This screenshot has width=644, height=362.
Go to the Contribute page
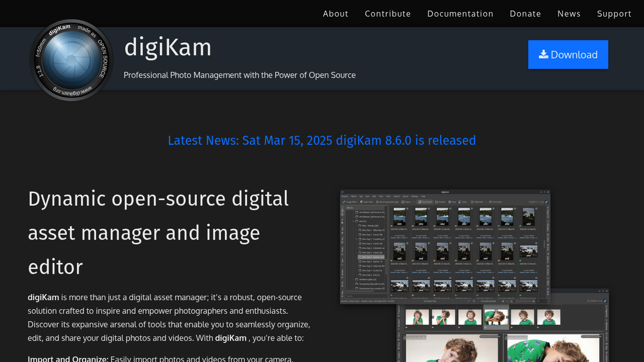[388, 14]
